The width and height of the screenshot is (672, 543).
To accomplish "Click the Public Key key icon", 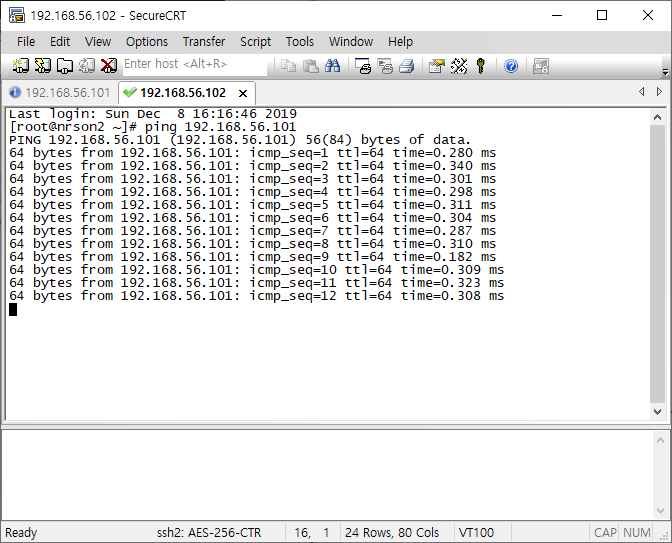I will 480,66.
